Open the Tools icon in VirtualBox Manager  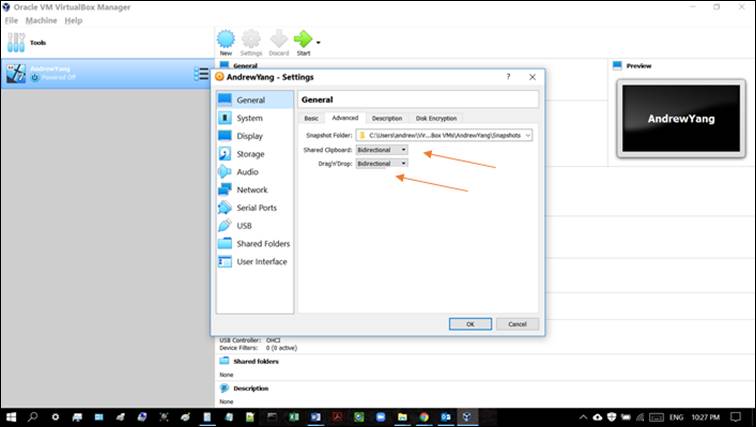pyautogui.click(x=16, y=42)
